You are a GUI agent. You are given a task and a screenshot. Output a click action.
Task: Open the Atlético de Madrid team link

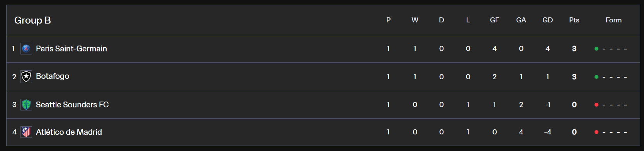[x=69, y=132]
